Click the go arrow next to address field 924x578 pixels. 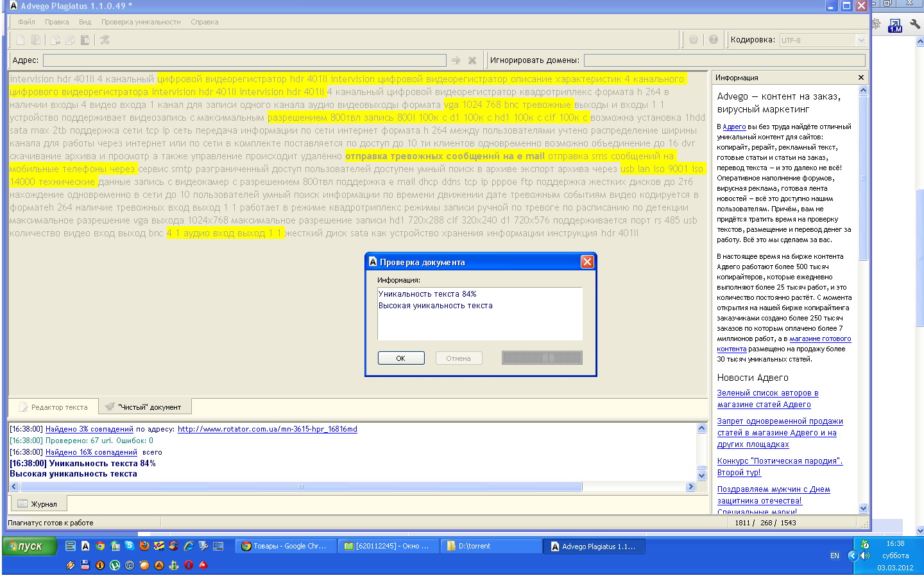click(x=456, y=60)
